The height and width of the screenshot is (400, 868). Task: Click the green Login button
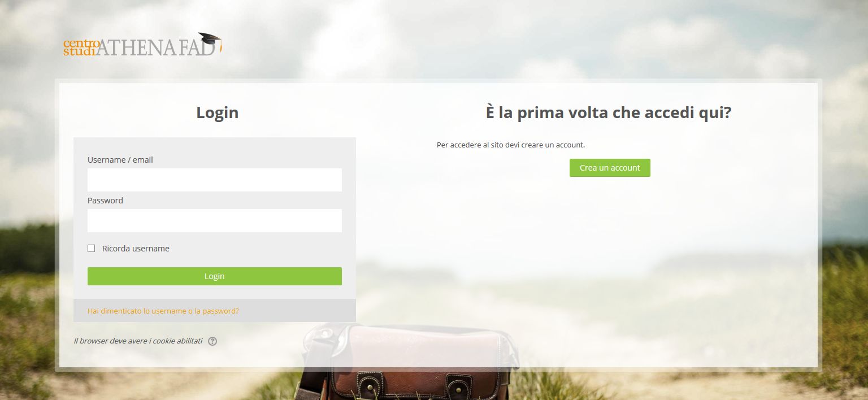[215, 276]
